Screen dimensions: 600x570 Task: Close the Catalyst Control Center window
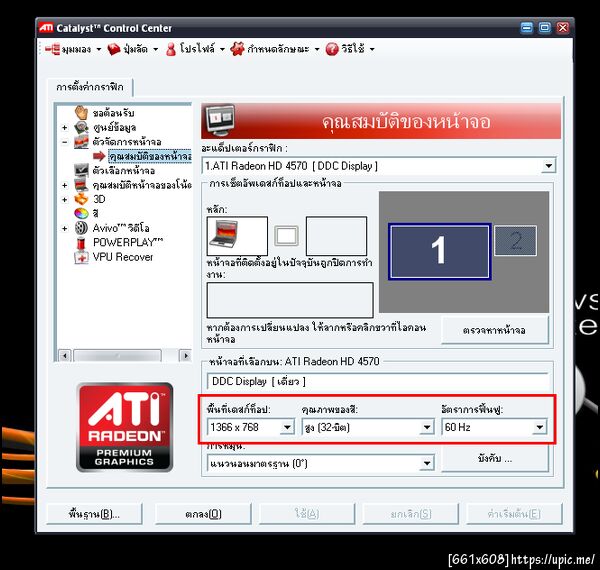click(x=562, y=28)
